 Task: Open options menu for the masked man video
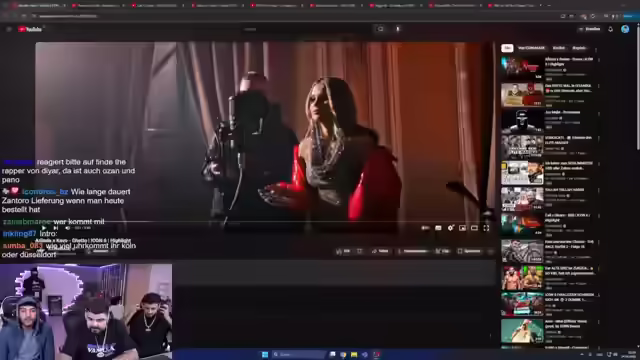coord(599,113)
